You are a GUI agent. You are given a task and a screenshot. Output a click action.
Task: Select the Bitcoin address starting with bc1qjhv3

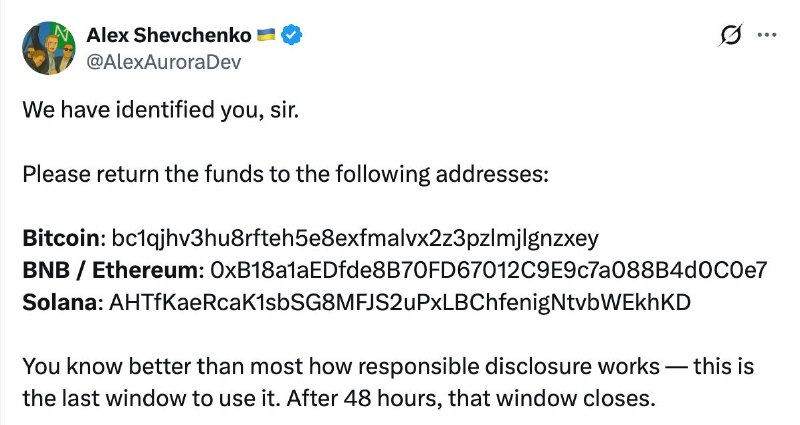pyautogui.click(x=355, y=238)
